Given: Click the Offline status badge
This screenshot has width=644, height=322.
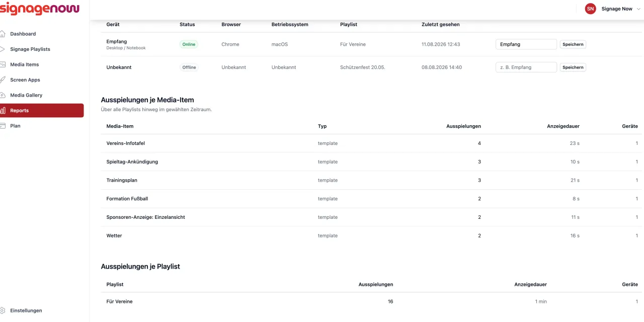Looking at the screenshot, I should point(189,67).
